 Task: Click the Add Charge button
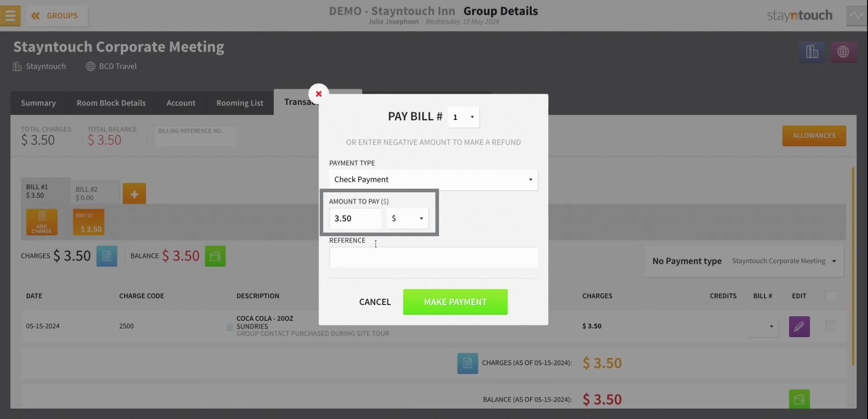coord(42,222)
